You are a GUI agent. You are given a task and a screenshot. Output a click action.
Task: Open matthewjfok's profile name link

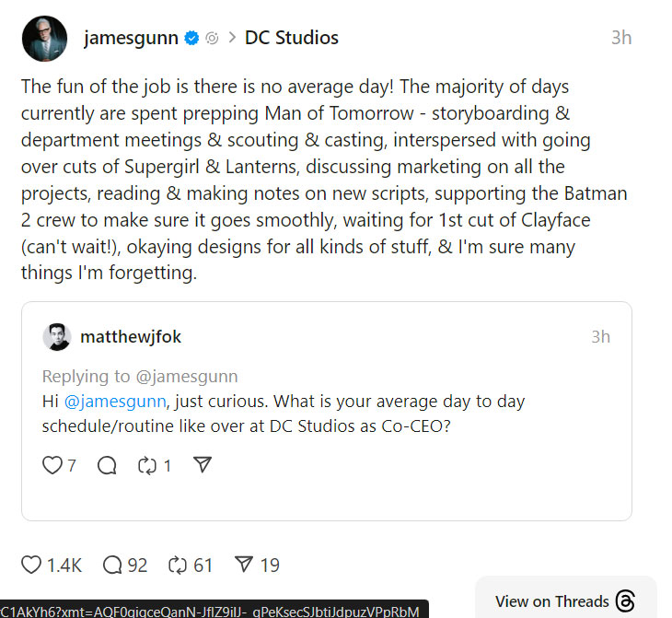click(x=131, y=337)
